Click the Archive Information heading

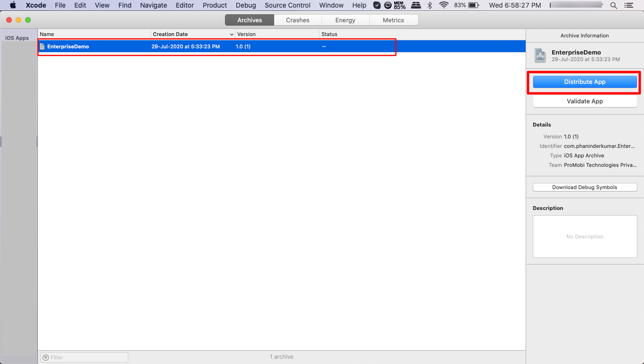[x=585, y=36]
